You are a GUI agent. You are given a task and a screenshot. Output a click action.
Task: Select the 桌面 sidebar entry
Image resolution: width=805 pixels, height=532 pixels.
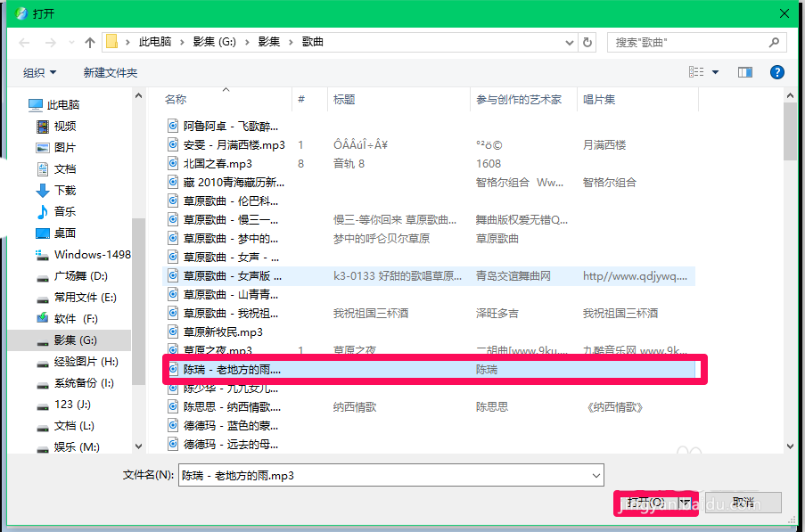(64, 233)
